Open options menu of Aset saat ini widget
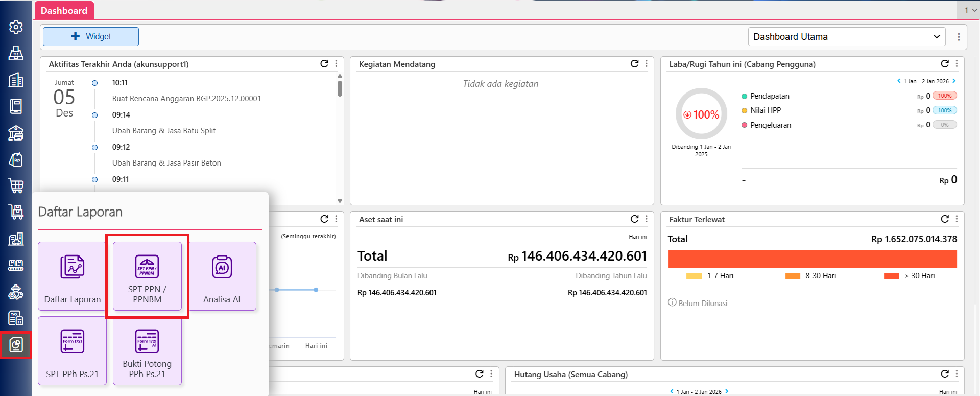Viewport: 980px width, 396px height. tap(647, 219)
